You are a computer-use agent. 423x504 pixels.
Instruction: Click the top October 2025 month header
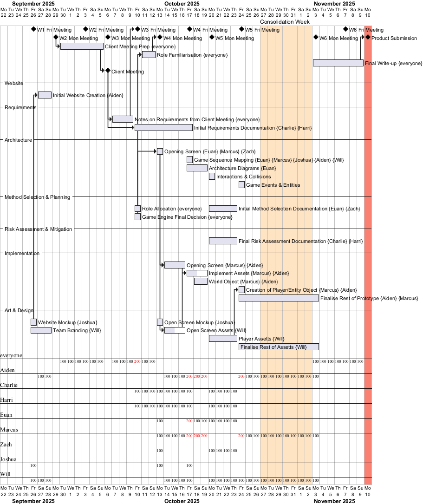click(x=182, y=4)
